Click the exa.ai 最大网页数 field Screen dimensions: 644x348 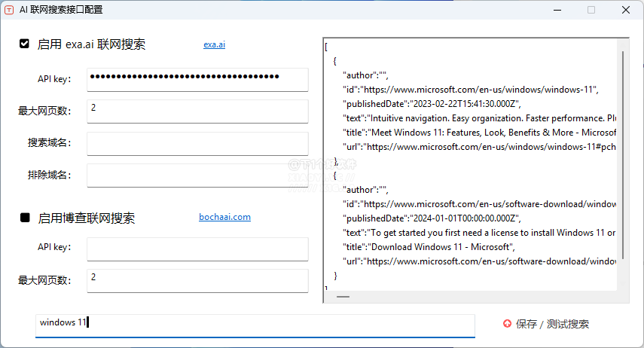click(x=197, y=111)
